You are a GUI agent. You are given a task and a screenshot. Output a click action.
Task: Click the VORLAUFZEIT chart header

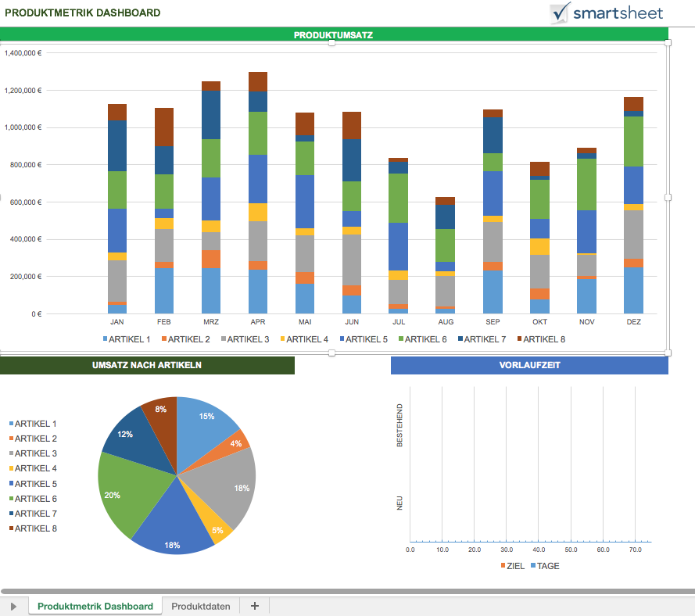pos(529,365)
